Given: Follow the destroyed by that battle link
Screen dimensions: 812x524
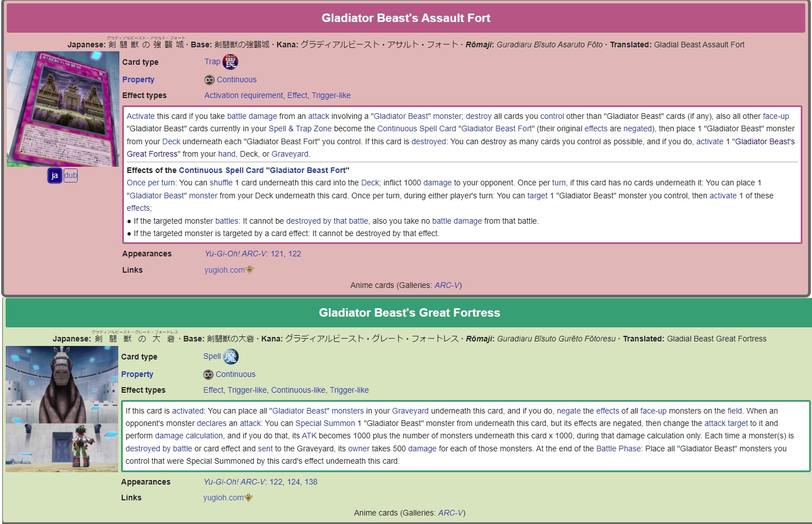Looking at the screenshot, I should click(x=327, y=221).
